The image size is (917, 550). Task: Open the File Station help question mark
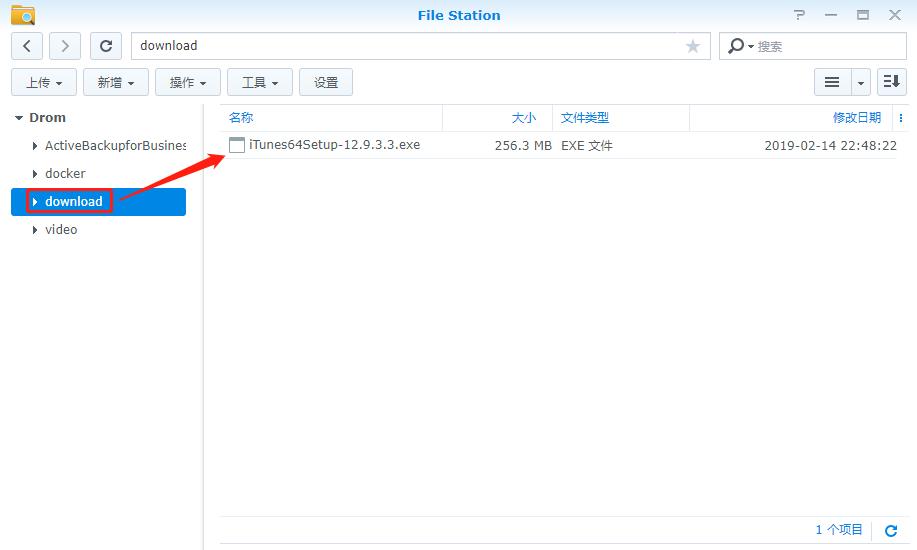(799, 15)
